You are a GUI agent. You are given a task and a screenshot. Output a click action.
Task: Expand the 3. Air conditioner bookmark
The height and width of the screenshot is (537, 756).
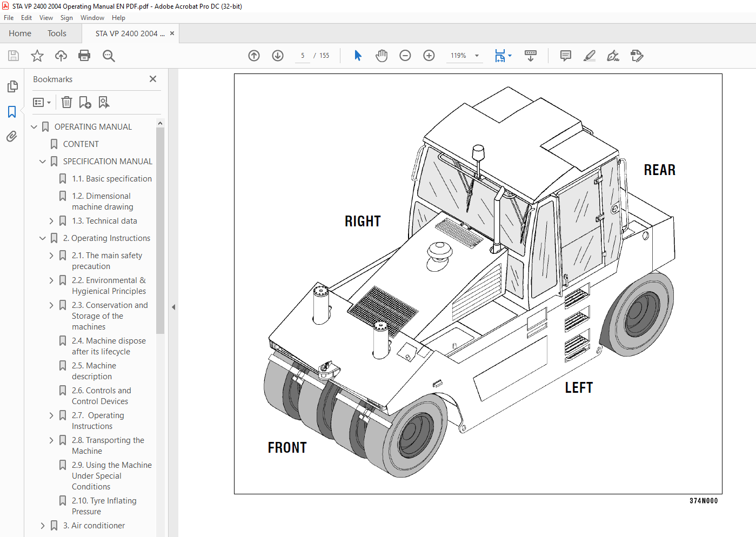(43, 526)
